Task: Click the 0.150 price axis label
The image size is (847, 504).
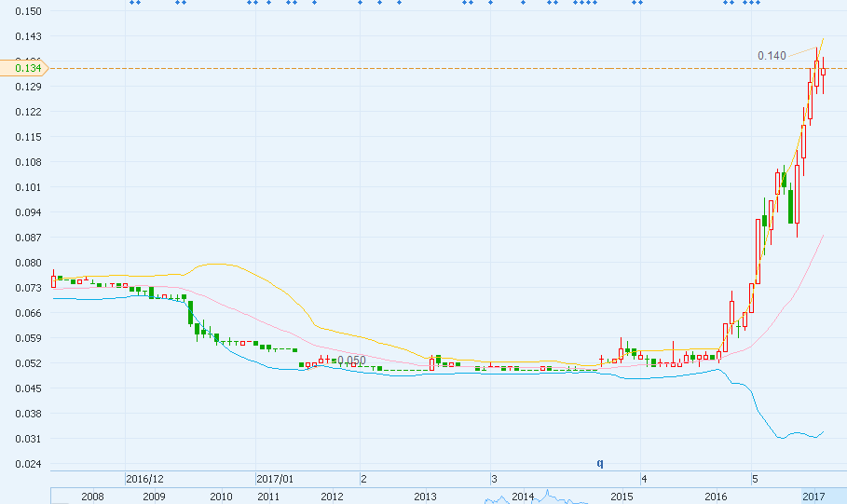Action: click(x=28, y=11)
